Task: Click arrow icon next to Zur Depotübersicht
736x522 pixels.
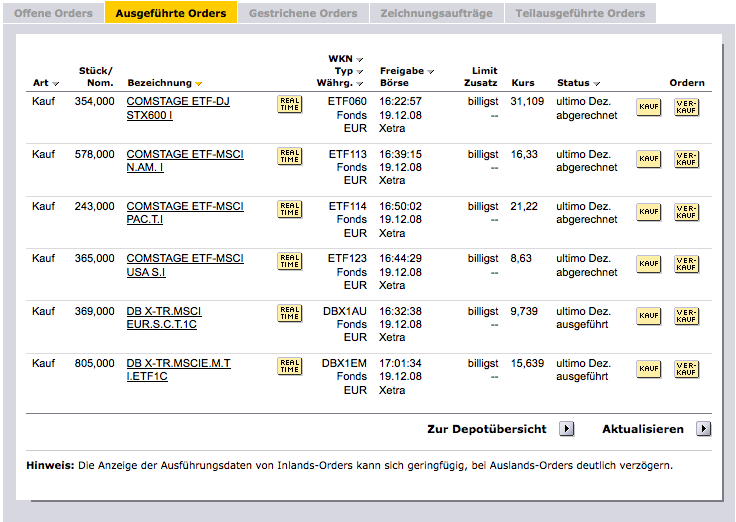Action: [x=567, y=429]
